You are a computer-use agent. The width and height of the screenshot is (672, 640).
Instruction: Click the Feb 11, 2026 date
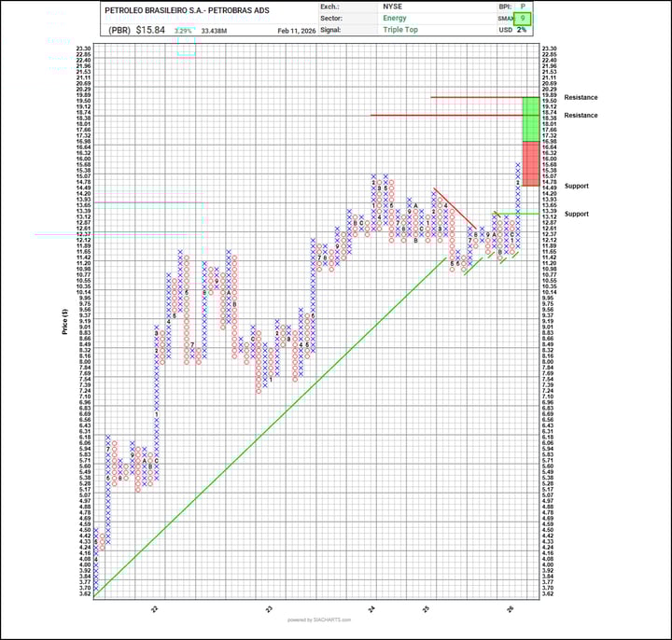coord(297,31)
